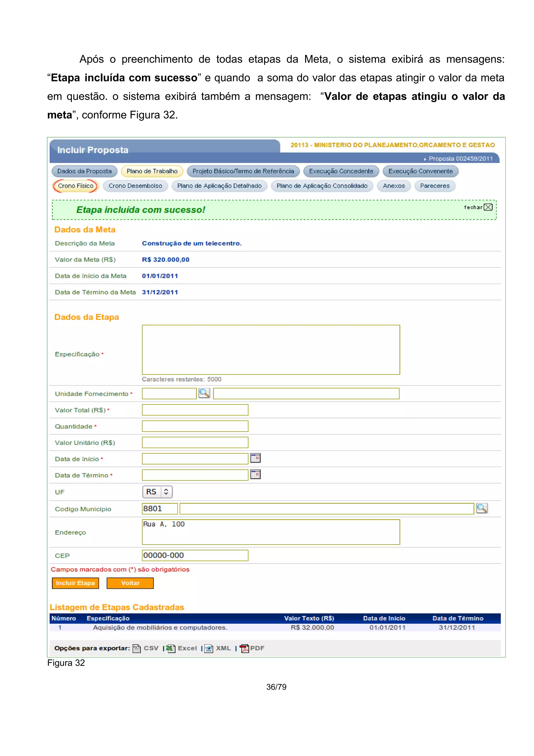Open the Data de Início calendar picker
Screen dimensions: 534x756
pyautogui.click(x=255, y=458)
